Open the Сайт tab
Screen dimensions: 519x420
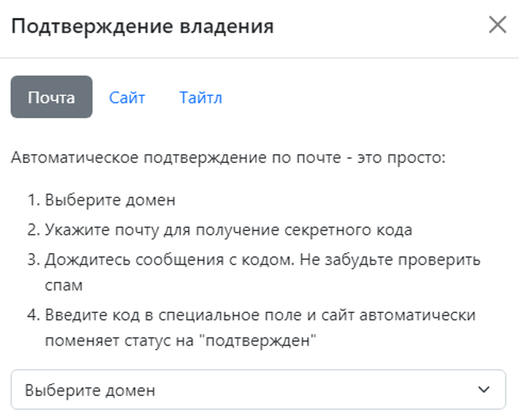point(127,97)
